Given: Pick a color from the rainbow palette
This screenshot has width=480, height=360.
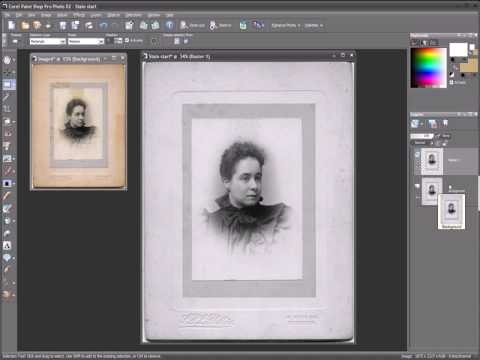Looking at the screenshot, I should [428, 68].
